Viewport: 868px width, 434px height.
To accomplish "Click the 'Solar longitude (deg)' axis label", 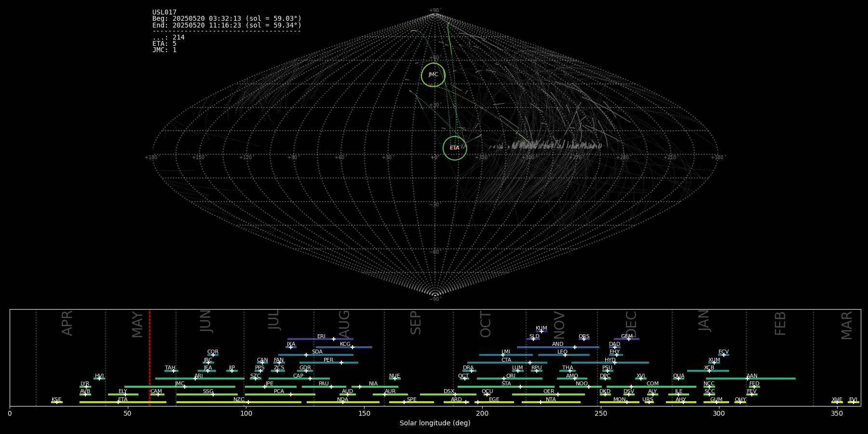I will [435, 423].
